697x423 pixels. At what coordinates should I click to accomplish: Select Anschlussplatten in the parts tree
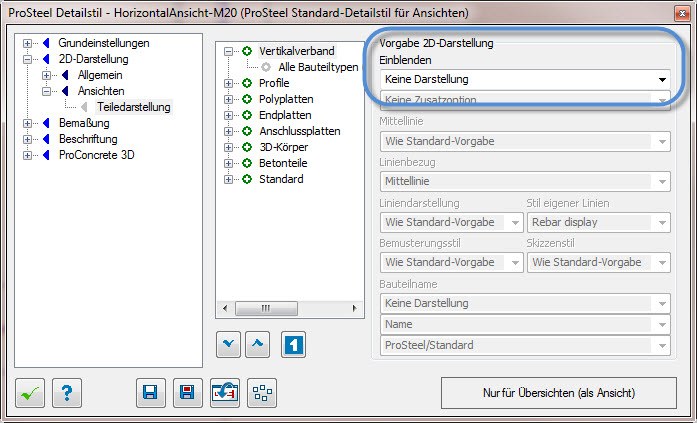(300, 131)
